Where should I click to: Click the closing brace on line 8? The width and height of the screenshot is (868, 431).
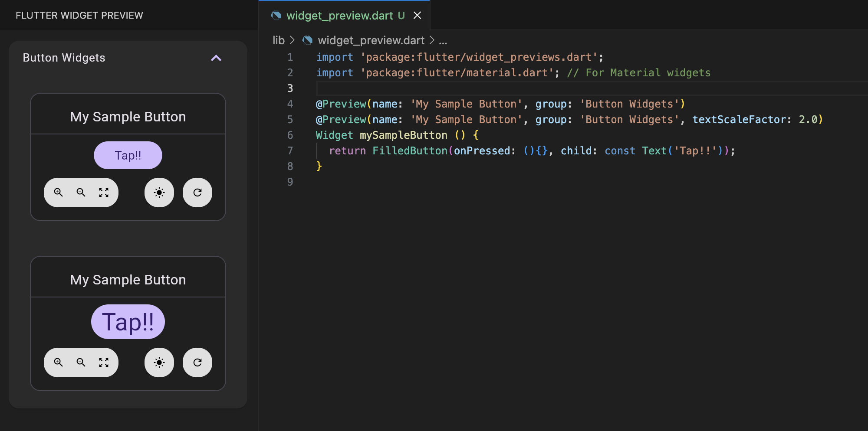[x=319, y=167]
